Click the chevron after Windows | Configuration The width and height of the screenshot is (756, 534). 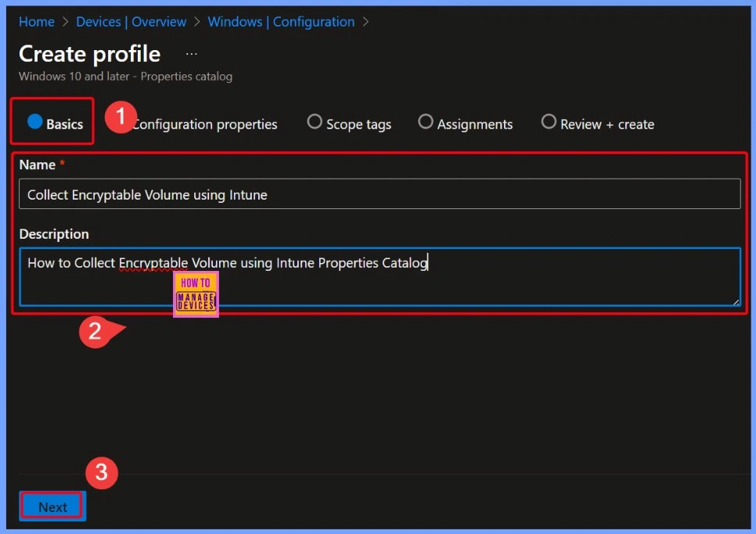[x=365, y=22]
